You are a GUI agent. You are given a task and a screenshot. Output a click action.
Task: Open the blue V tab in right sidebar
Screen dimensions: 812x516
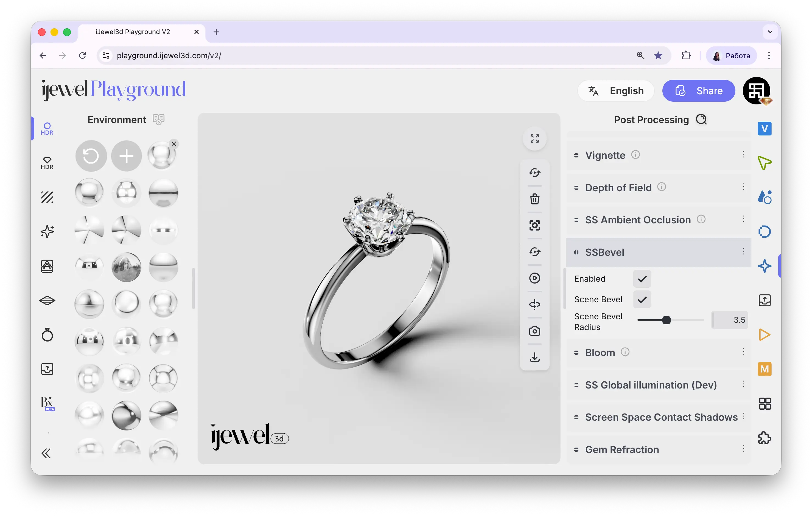pos(765,129)
